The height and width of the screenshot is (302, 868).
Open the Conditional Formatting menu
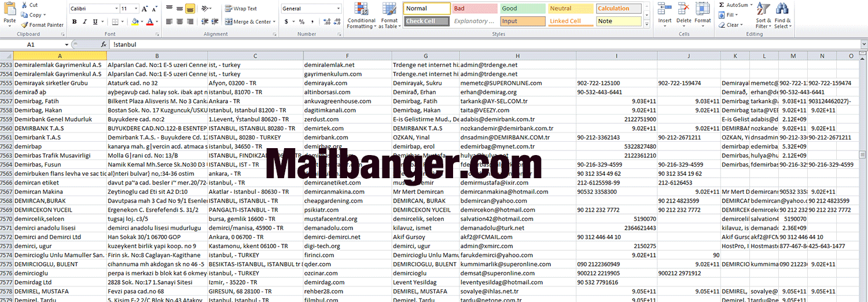pos(361,16)
